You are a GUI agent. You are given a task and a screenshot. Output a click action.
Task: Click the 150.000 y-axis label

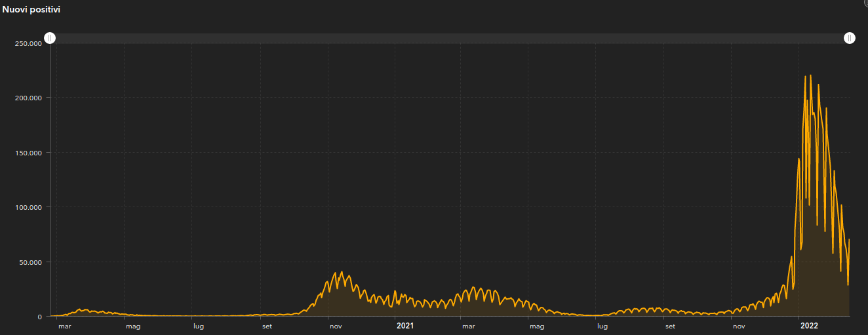[30, 153]
